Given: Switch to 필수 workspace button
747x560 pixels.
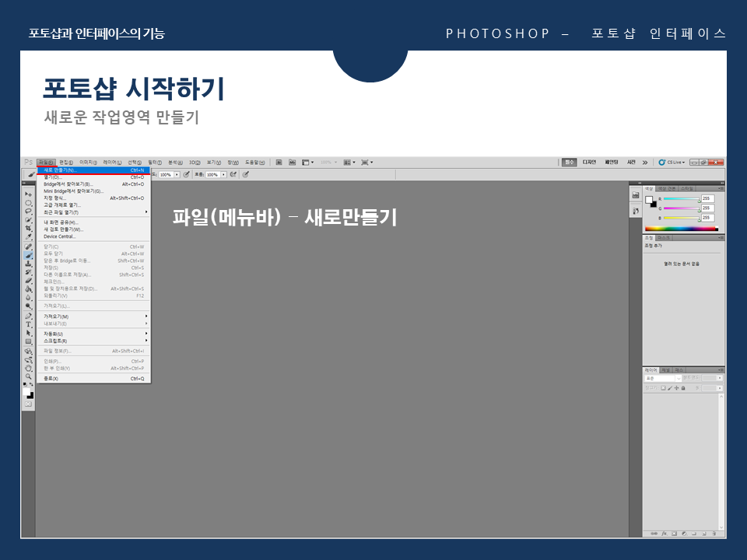Looking at the screenshot, I should pyautogui.click(x=570, y=163).
